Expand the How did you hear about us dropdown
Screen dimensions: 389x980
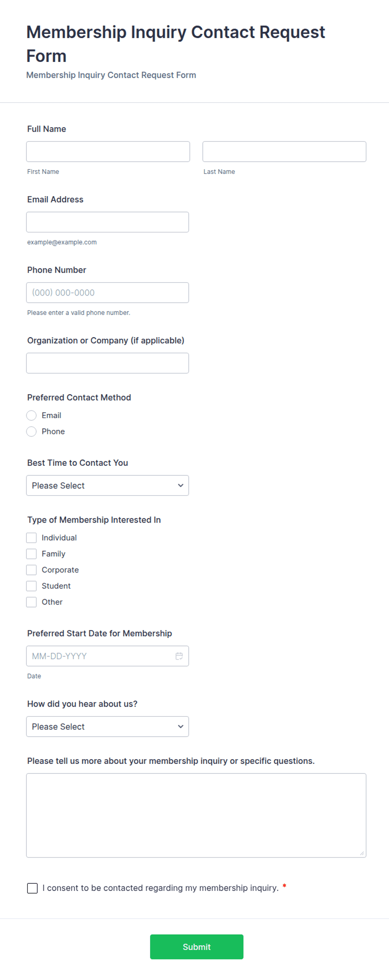(107, 727)
